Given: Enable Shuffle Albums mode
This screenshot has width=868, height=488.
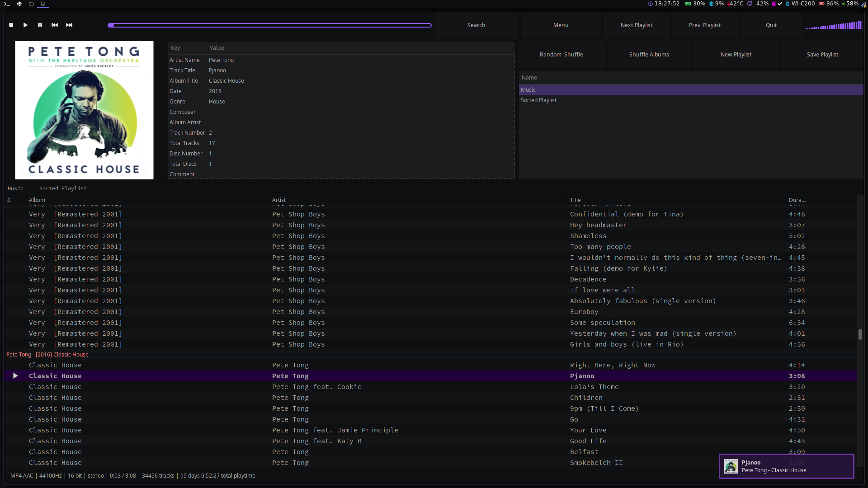Looking at the screenshot, I should click(x=649, y=54).
